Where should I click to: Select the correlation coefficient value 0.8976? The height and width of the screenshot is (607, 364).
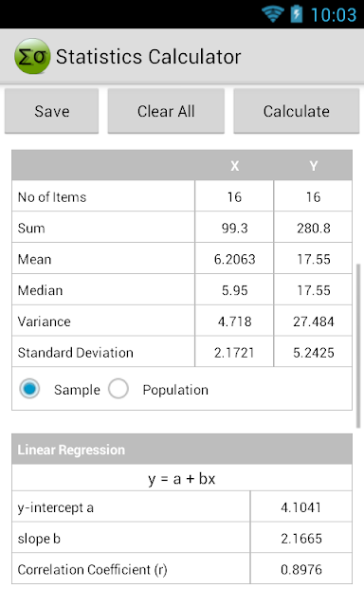tap(300, 569)
